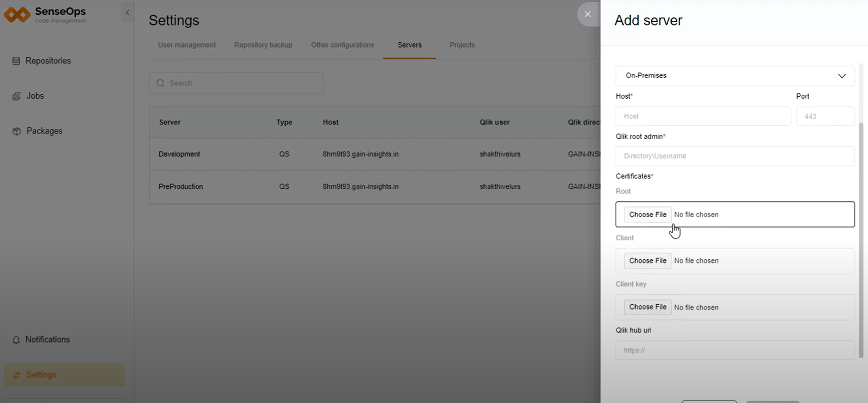Click the Add server panel scrollbar

[x=861, y=240]
